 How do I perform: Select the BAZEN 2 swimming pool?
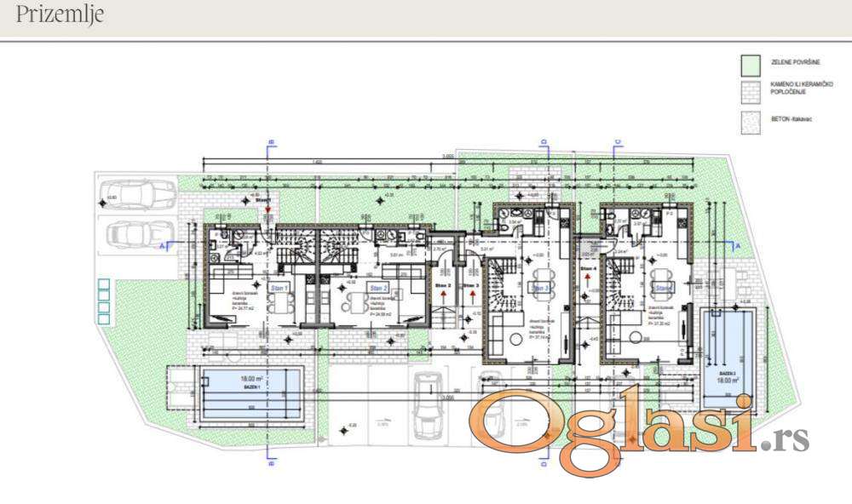click(x=728, y=347)
